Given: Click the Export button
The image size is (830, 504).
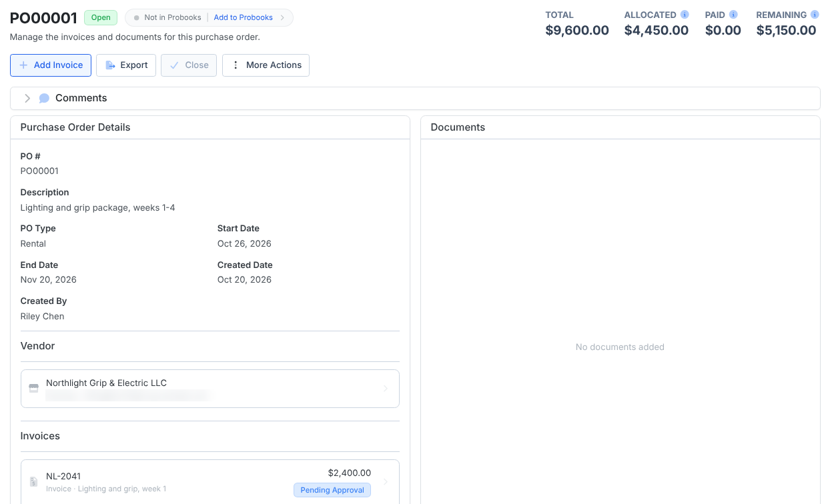Looking at the screenshot, I should click(x=126, y=65).
